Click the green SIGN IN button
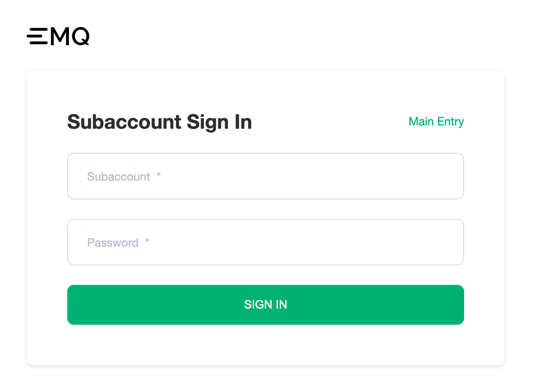The width and height of the screenshot is (533, 392). [x=266, y=305]
